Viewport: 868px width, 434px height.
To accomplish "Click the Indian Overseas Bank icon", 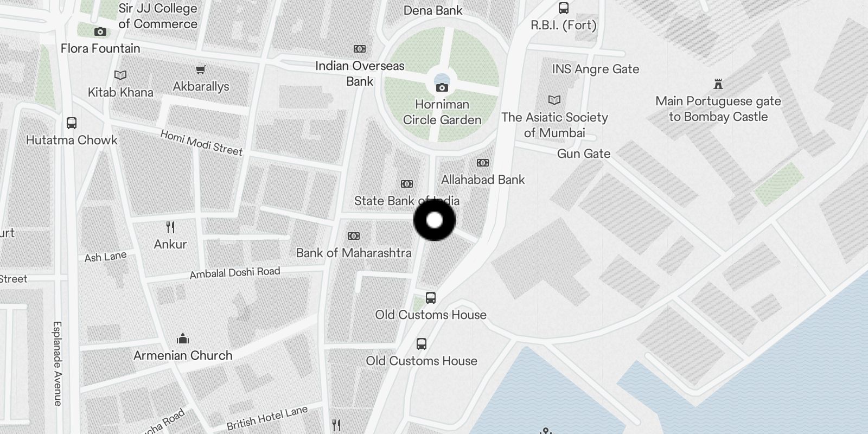I will pos(359,49).
